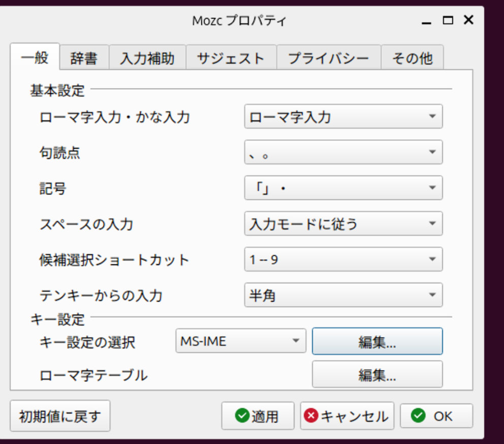The width and height of the screenshot is (504, 444).
Task: Click the テンキーからの入力 label
Action: [101, 296]
